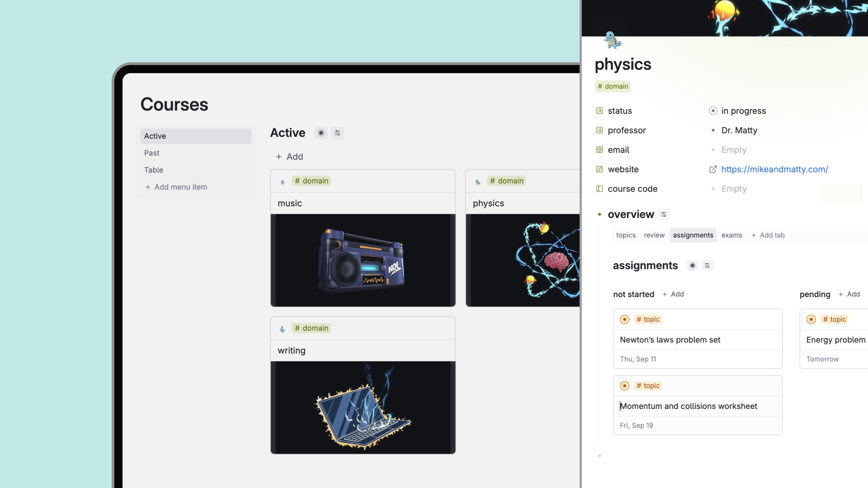Click the domain tag under physics title
The width and height of the screenshot is (868, 488).
pos(613,86)
